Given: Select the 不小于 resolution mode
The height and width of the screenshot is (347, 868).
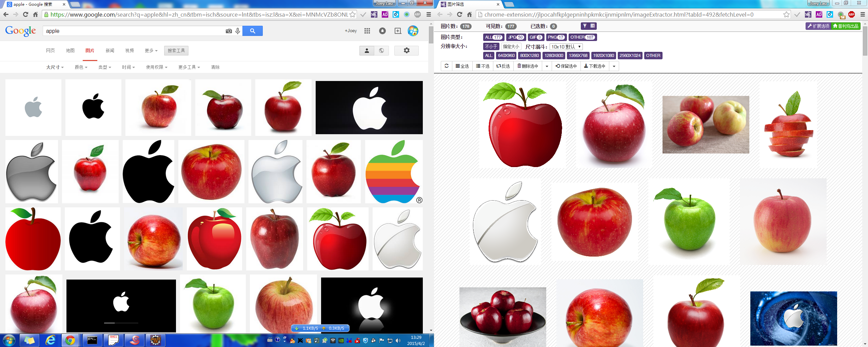Looking at the screenshot, I should [491, 47].
